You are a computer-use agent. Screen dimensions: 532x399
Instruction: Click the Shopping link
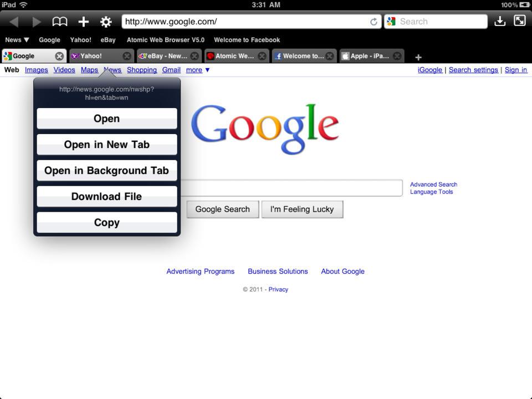[142, 70]
